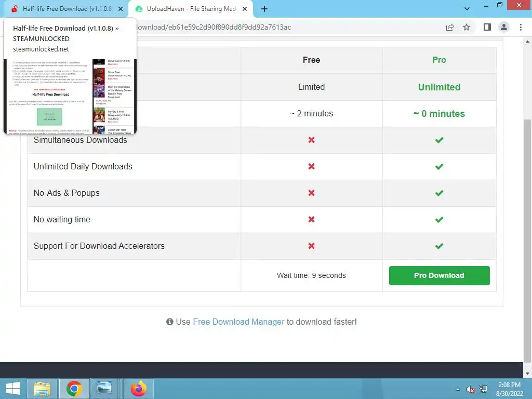Click red X for Support For Download Accelerators
This screenshot has width=532, height=399.
311,246
